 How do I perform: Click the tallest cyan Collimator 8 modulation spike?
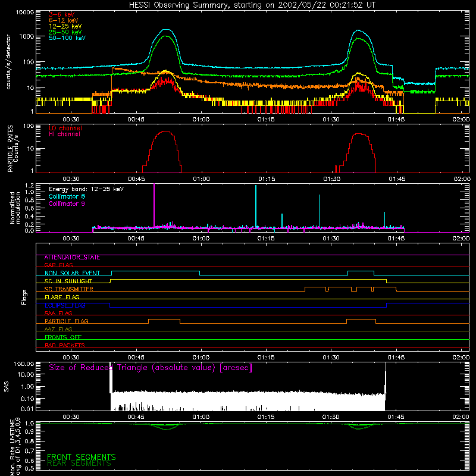tap(256, 206)
